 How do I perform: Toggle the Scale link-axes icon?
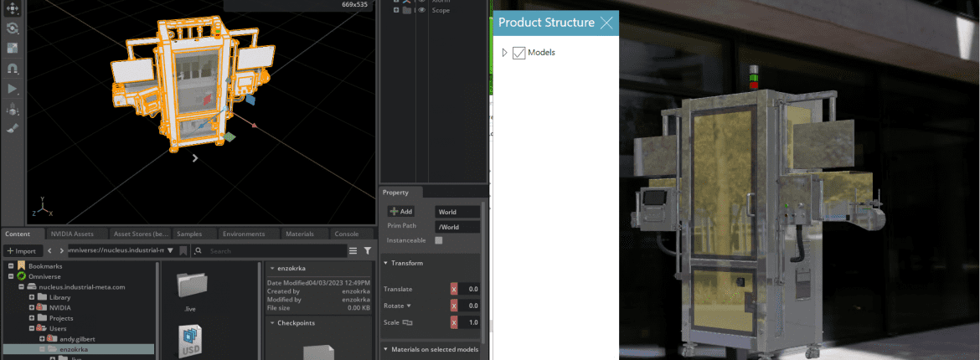(x=408, y=322)
